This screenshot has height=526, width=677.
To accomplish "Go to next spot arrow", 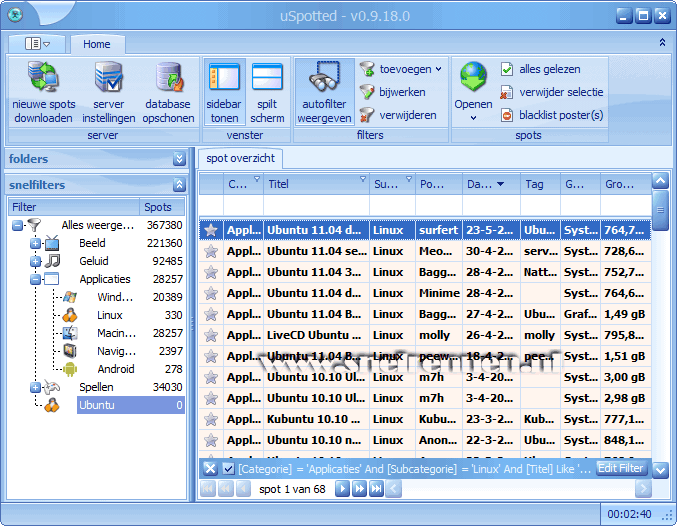I will point(342,489).
